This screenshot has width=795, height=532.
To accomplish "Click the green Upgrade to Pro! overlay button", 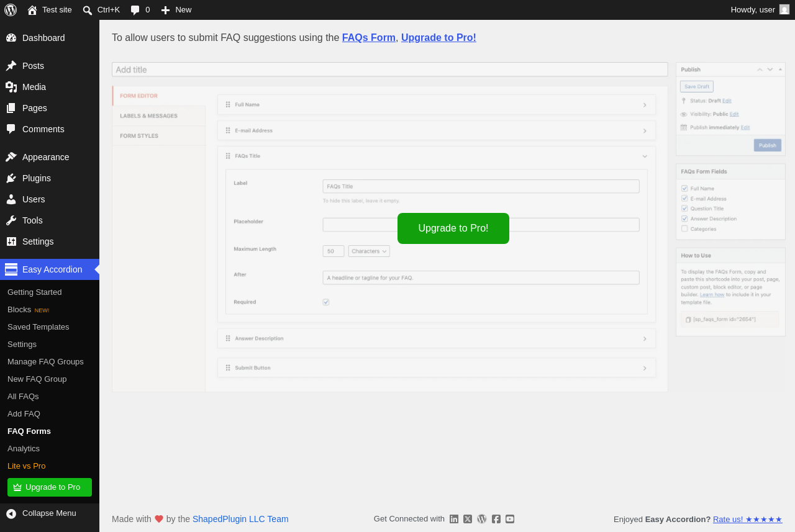I will click(453, 228).
